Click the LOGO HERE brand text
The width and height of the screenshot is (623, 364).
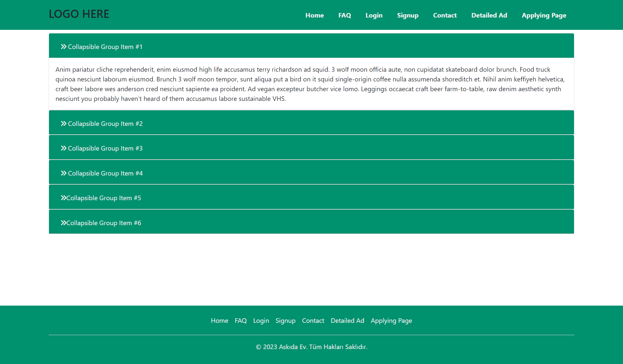coord(79,14)
